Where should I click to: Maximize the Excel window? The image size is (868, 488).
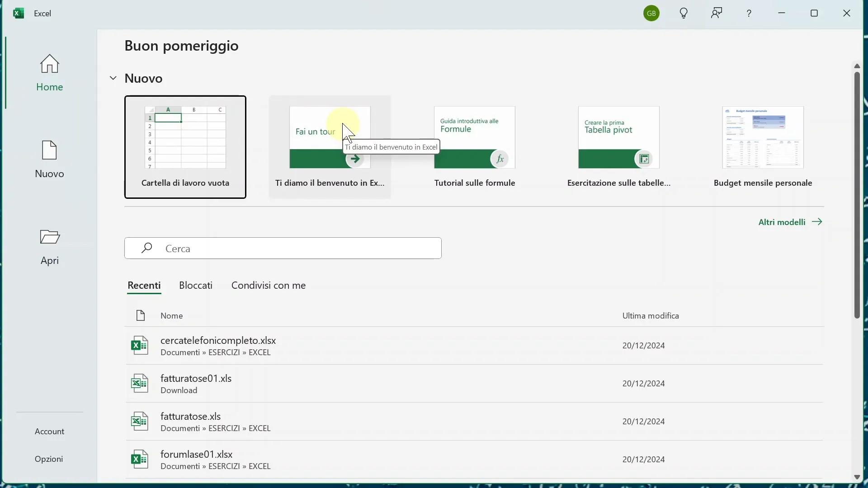(x=815, y=14)
